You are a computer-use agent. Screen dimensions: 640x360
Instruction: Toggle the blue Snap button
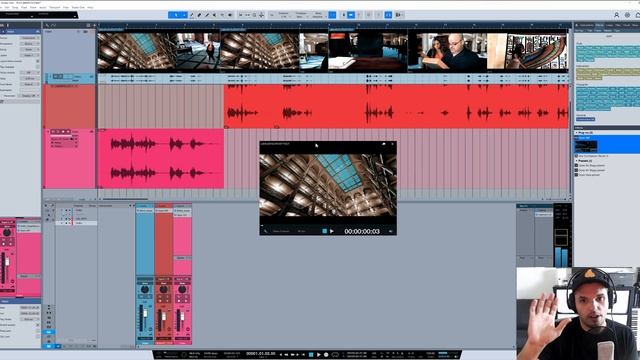pos(332,15)
